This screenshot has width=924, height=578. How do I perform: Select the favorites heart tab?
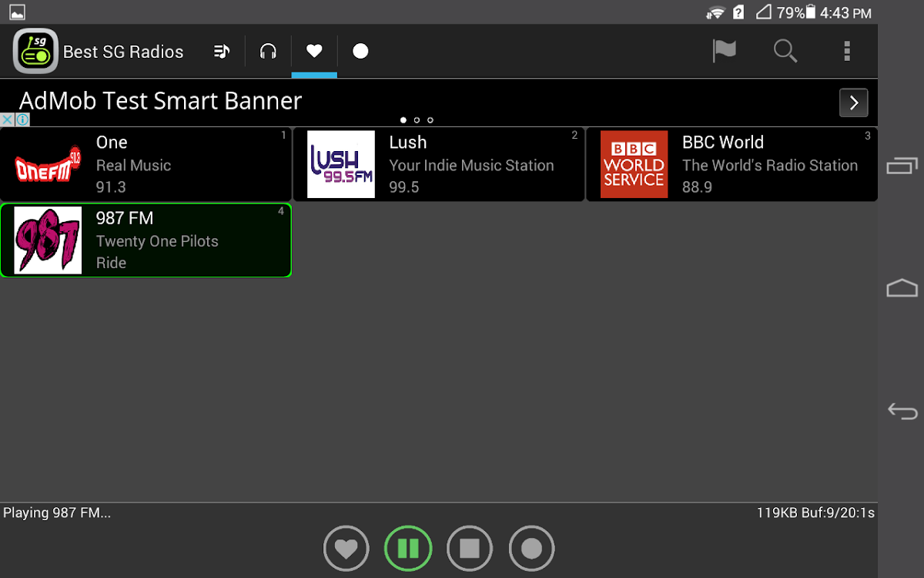click(x=314, y=52)
